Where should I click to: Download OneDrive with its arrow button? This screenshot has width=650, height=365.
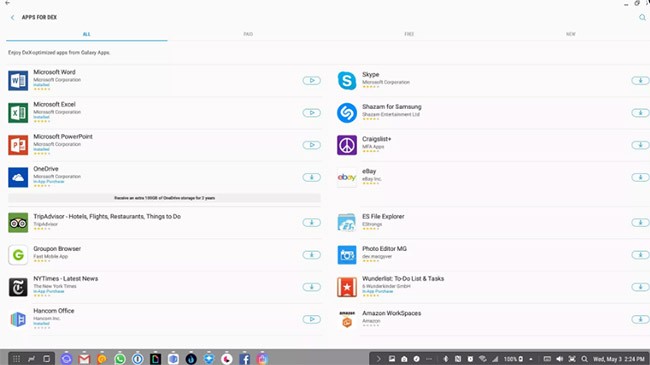pos(311,177)
